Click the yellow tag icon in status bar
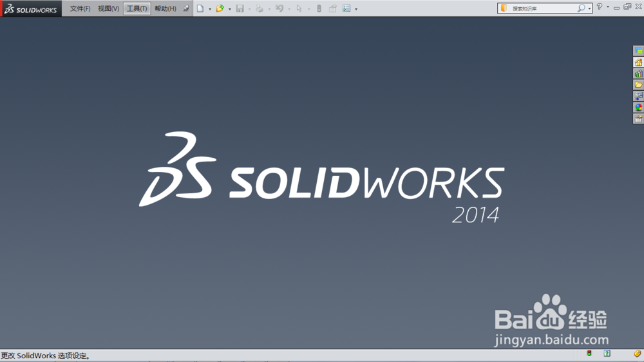Image resolution: width=644 pixels, height=362 pixels. tap(637, 354)
